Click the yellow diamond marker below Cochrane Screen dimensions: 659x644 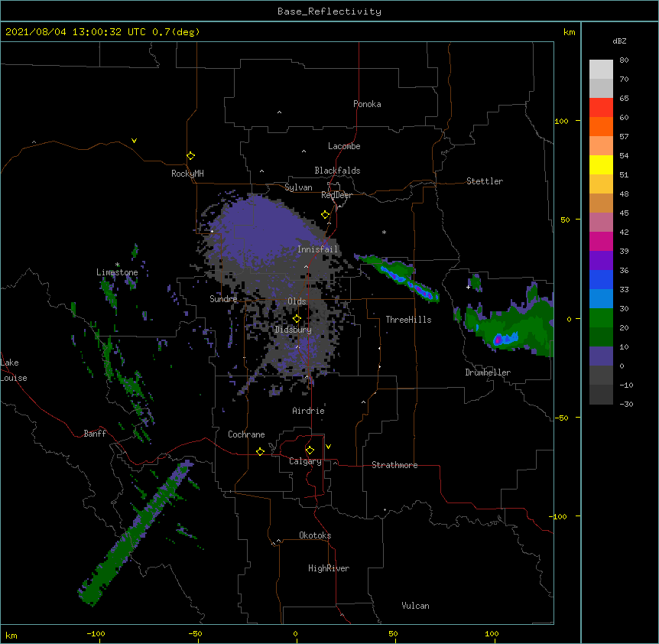pos(260,451)
